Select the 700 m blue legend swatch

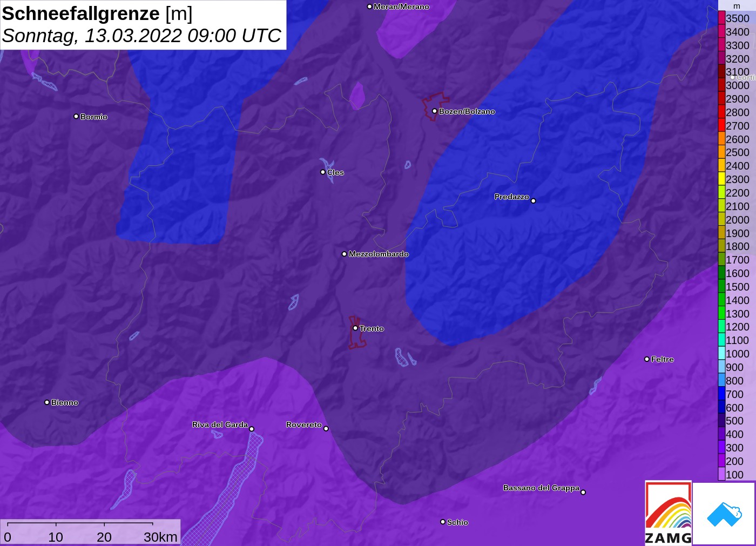[x=721, y=394]
